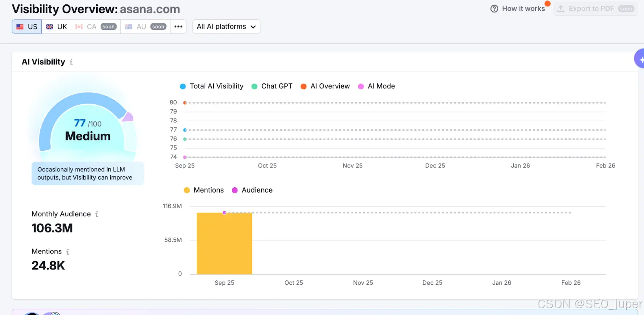
Task: Click the How it works question icon
Action: click(494, 8)
